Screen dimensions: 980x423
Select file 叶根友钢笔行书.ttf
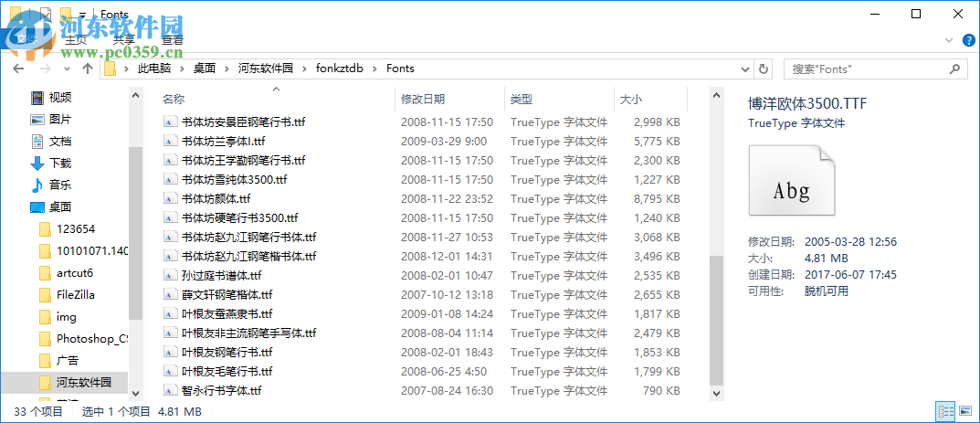click(227, 353)
